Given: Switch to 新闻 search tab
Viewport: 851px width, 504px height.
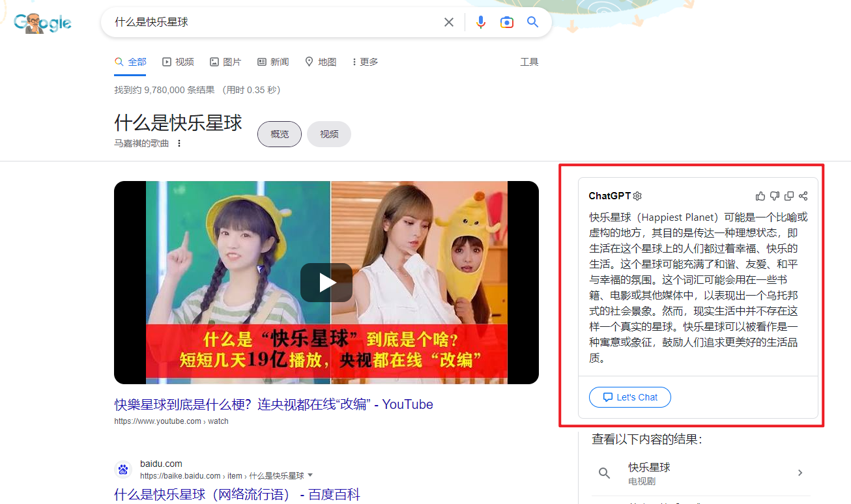Looking at the screenshot, I should (273, 62).
